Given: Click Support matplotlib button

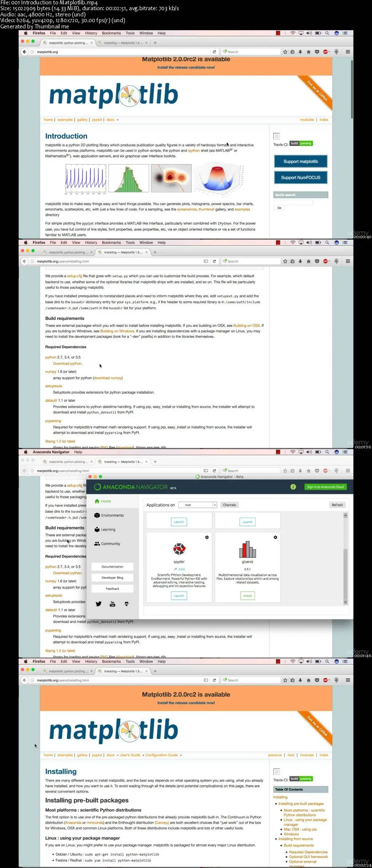Looking at the screenshot, I should 301,161.
